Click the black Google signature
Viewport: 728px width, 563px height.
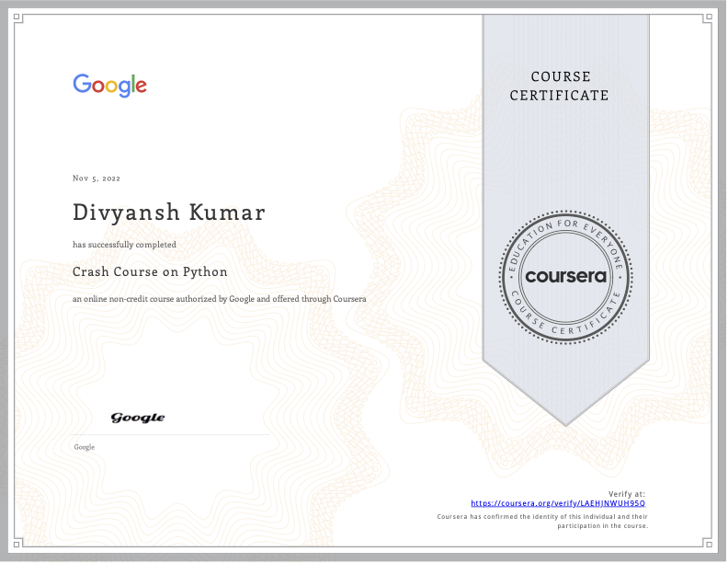click(138, 418)
